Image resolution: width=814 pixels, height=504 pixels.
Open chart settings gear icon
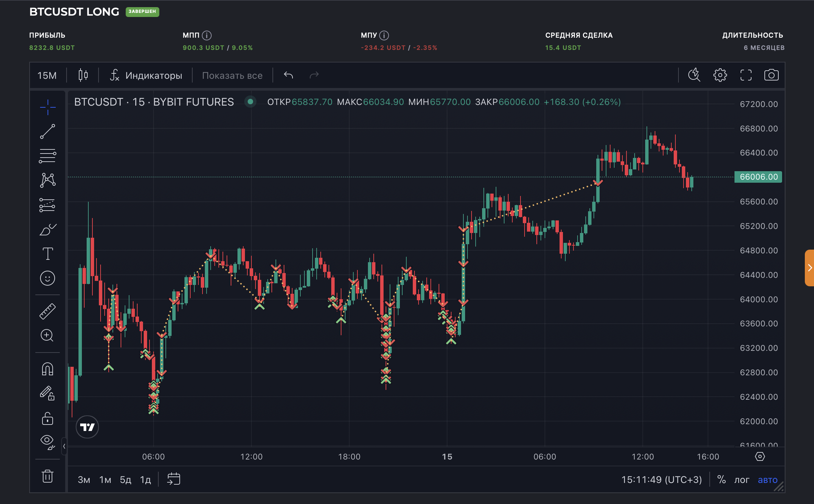coord(720,75)
